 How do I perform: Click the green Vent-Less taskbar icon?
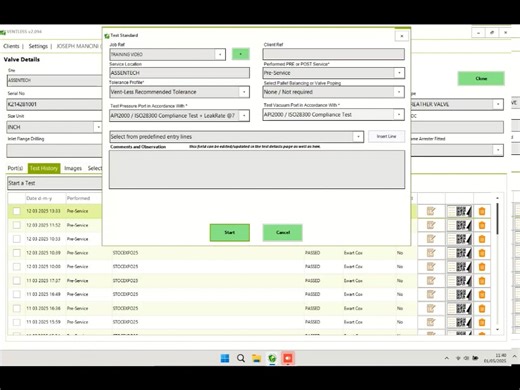click(272, 358)
